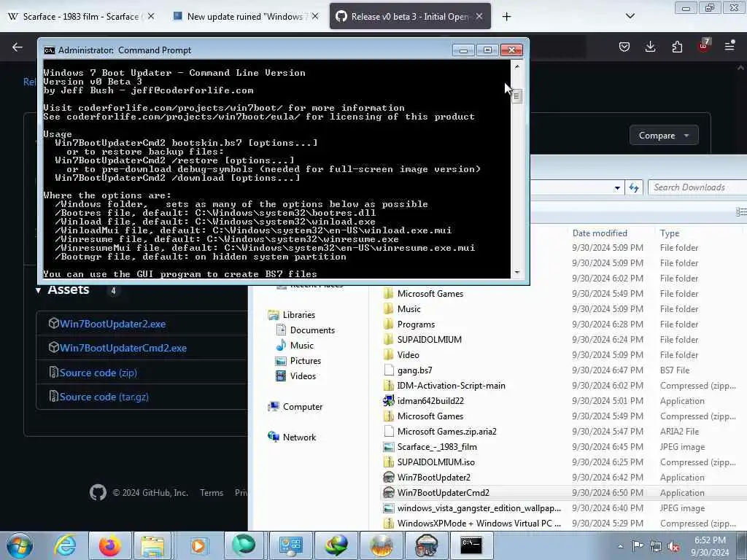
Task: Select Network in navigation pane
Action: coord(299,437)
